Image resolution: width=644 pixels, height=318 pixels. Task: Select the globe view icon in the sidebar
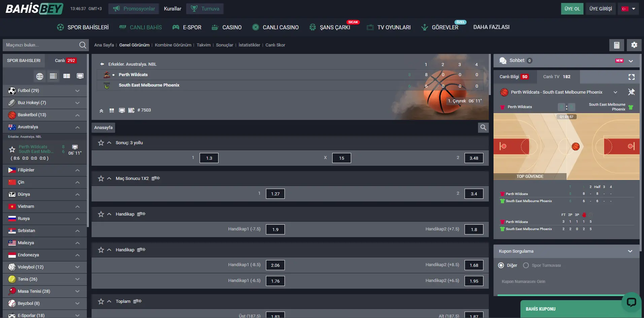point(40,76)
